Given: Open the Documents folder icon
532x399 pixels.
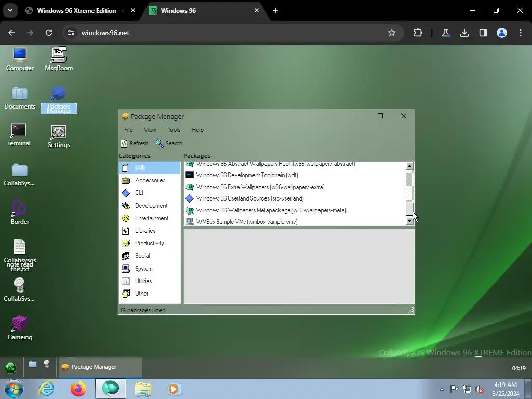Looking at the screenshot, I should pyautogui.click(x=20, y=98).
